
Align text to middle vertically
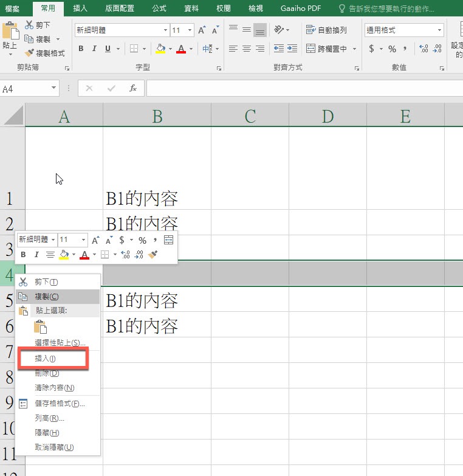click(247, 30)
